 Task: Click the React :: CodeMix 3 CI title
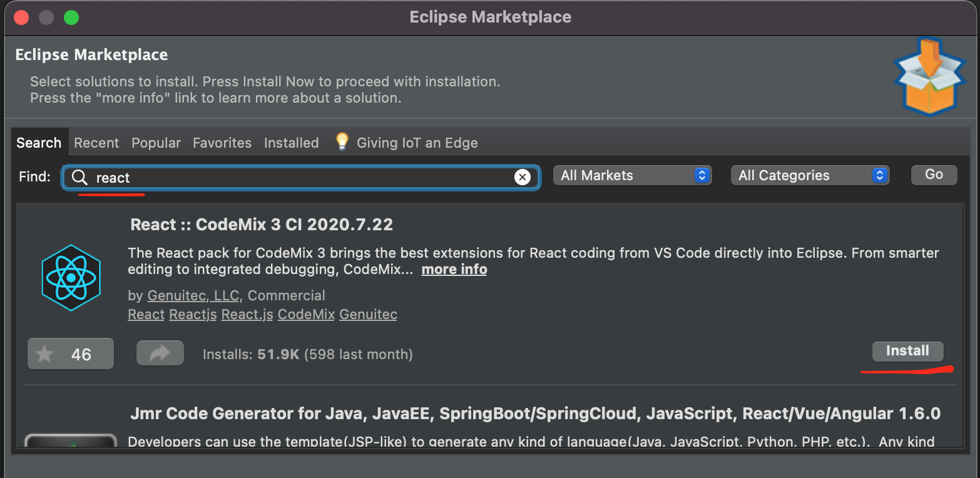pos(262,225)
